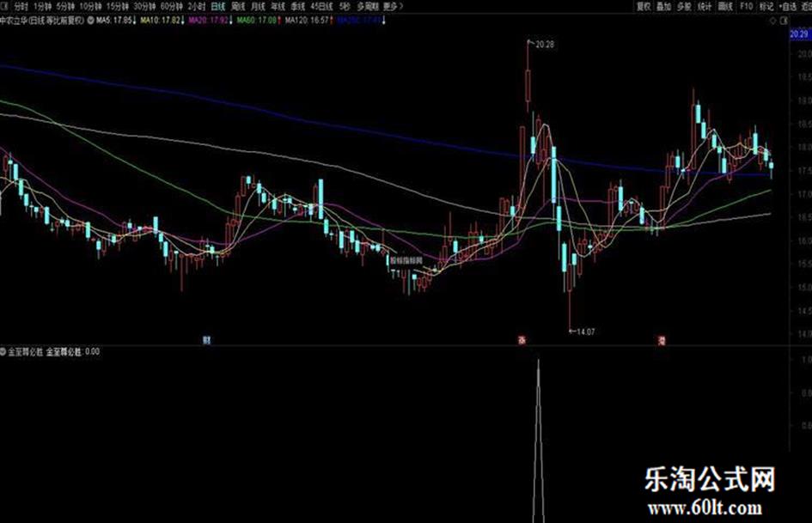Add stock to 自选 watchlist
The image size is (812, 523).
coord(787,6)
